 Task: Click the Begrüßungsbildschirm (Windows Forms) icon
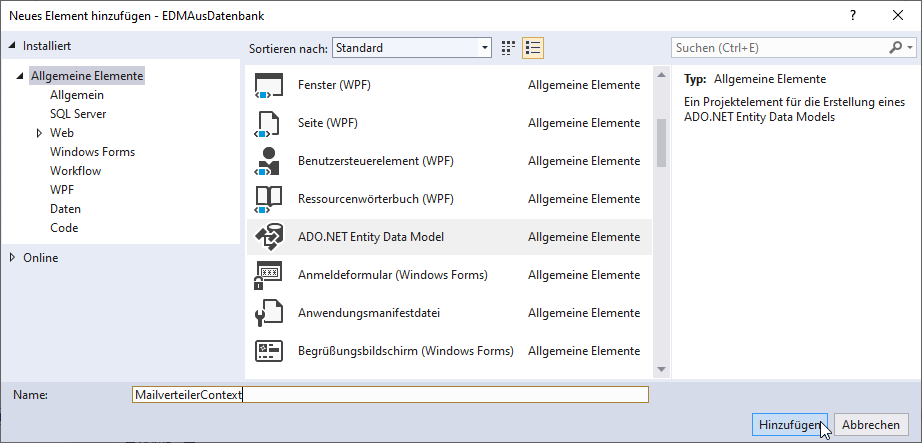269,351
